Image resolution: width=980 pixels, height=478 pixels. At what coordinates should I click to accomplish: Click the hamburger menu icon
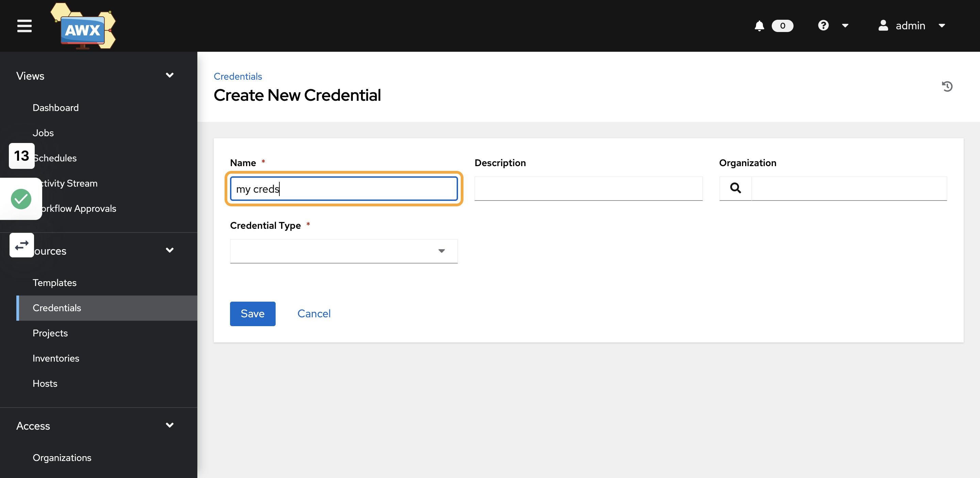pyautogui.click(x=23, y=26)
